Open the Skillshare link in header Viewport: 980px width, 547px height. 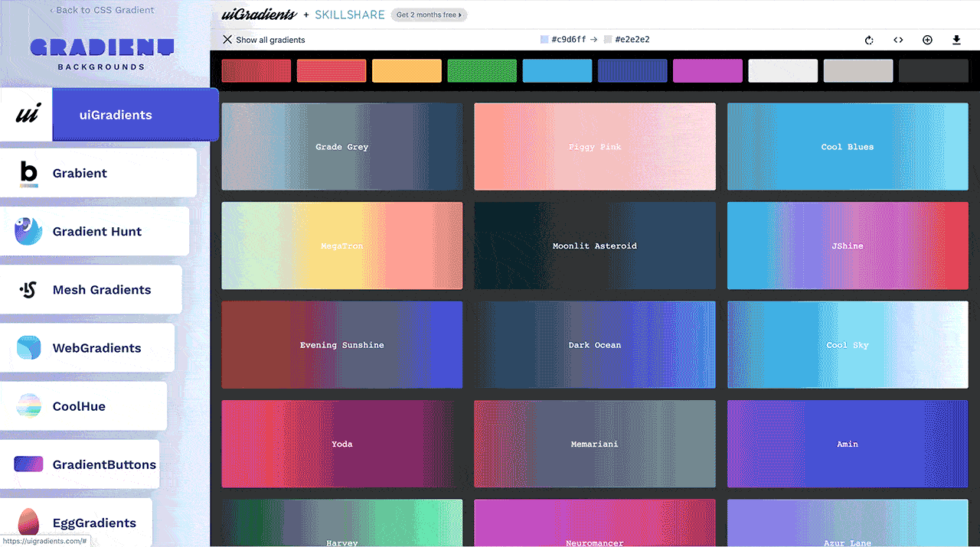(349, 15)
